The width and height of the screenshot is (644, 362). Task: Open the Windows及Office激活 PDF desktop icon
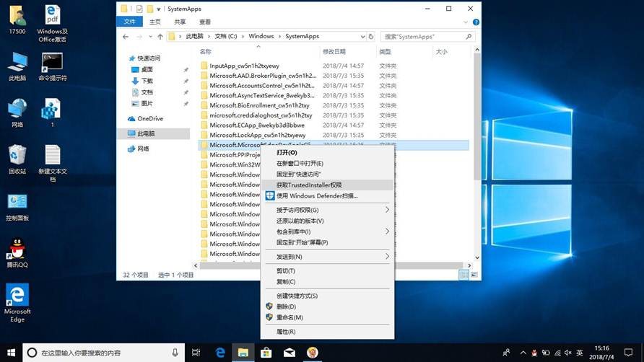pos(53,23)
